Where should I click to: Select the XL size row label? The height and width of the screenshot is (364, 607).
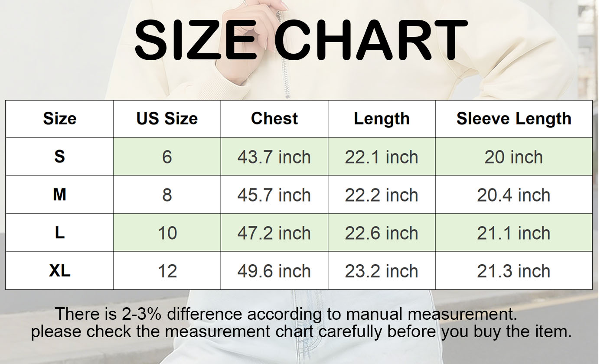coord(59,271)
